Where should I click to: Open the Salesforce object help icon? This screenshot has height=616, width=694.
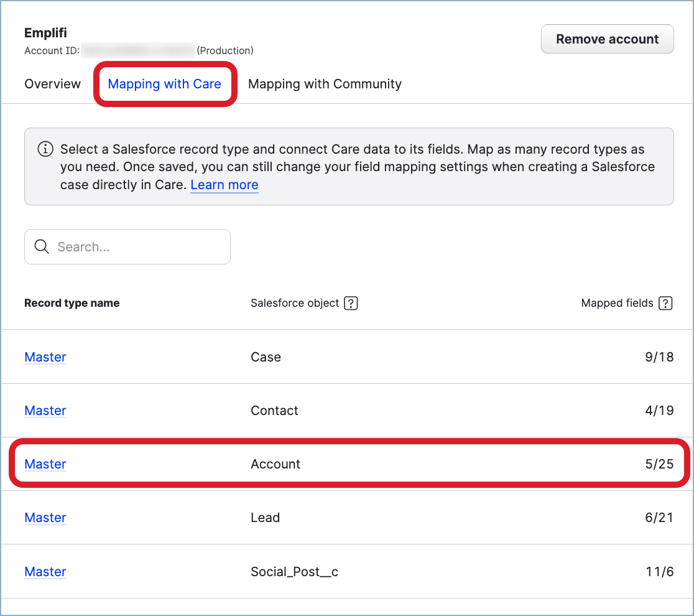click(x=351, y=304)
